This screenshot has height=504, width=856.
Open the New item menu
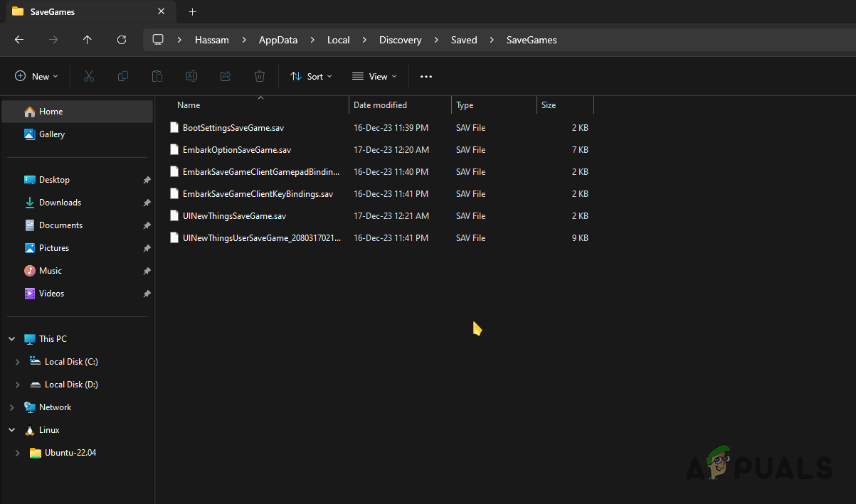pos(36,76)
